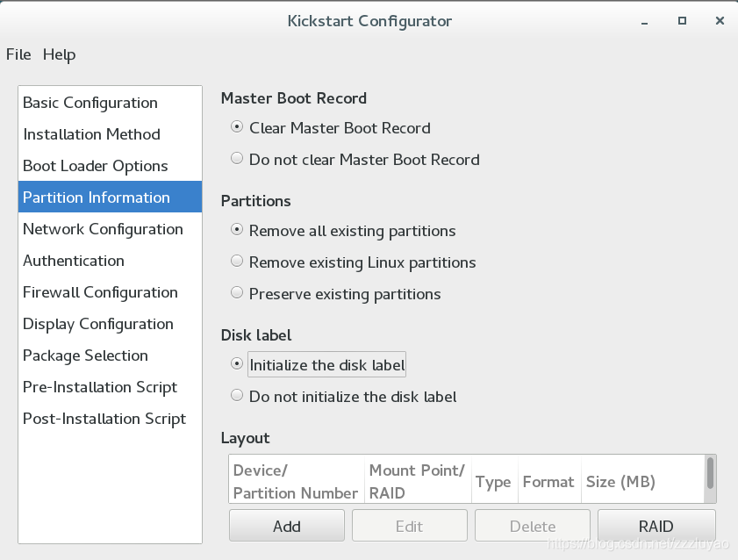Open Network Configuration section
This screenshot has width=738, height=560.
click(111, 229)
